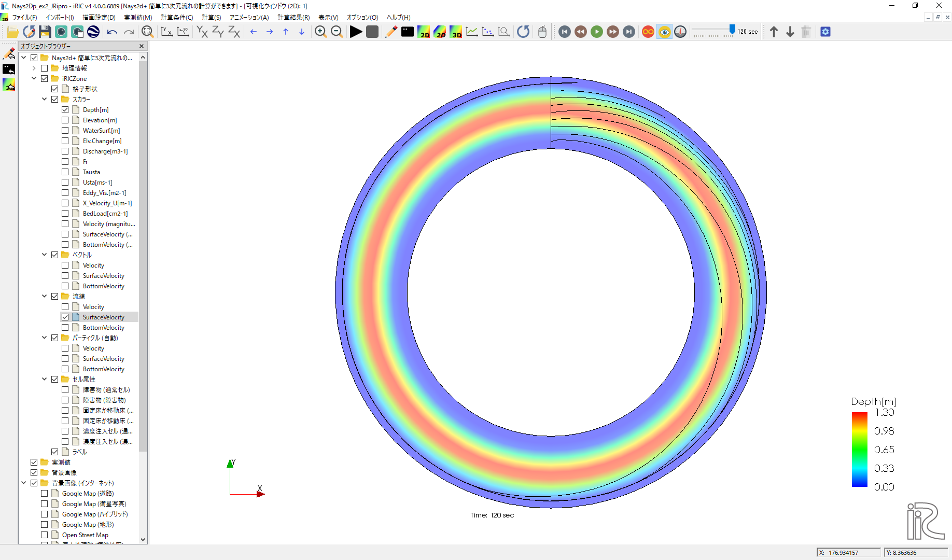Click the move item down arrow icon

click(790, 32)
